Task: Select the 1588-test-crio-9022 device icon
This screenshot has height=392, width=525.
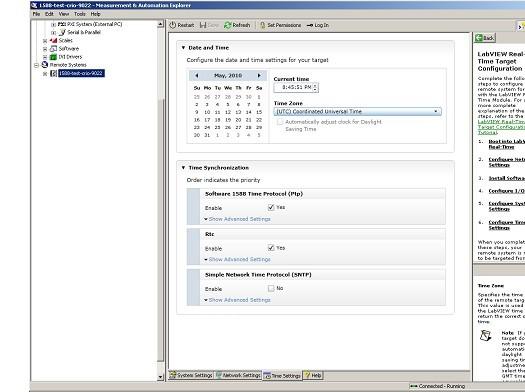Action: [53, 73]
